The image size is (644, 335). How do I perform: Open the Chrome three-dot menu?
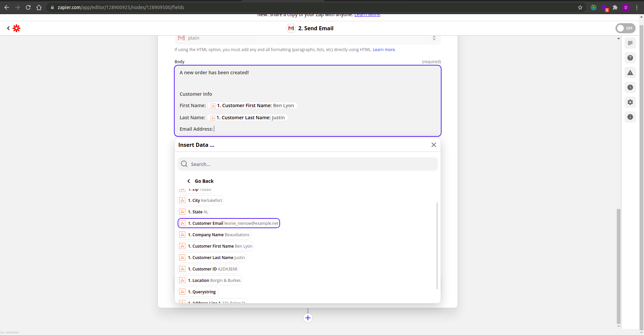click(637, 7)
